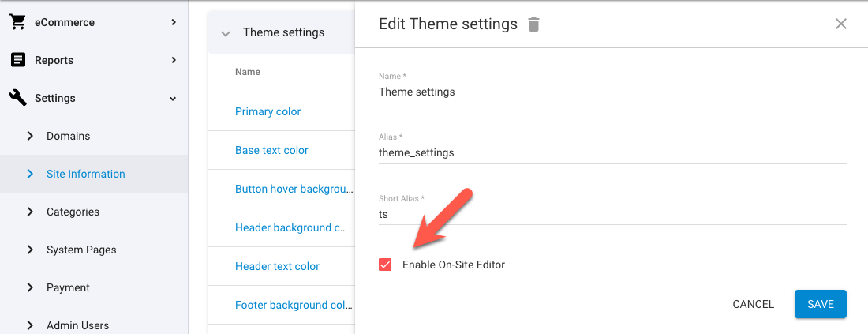Image resolution: width=868 pixels, height=334 pixels.
Task: Collapse the Settings menu section
Action: 174,99
